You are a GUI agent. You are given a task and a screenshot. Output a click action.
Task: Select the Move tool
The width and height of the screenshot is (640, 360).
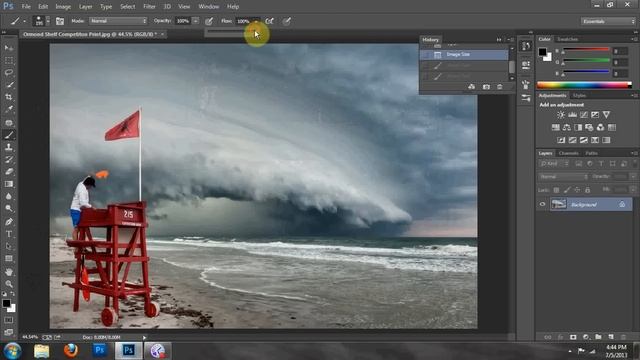pyautogui.click(x=9, y=48)
